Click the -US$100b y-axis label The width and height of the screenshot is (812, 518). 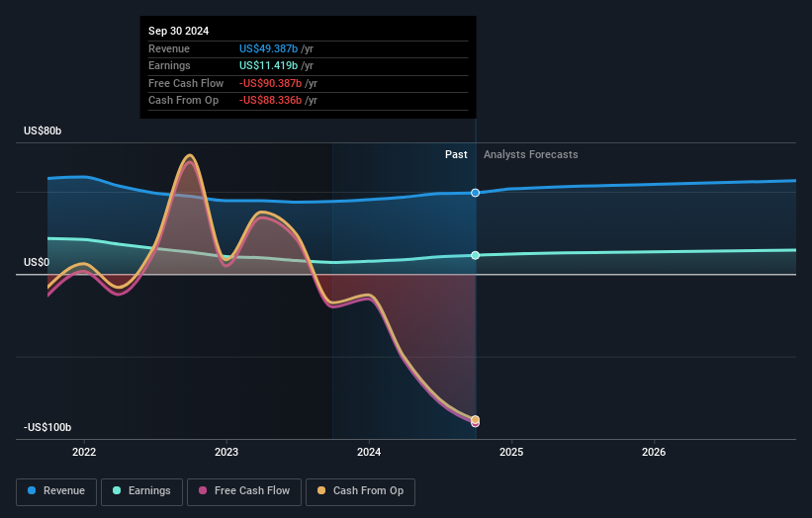click(47, 427)
